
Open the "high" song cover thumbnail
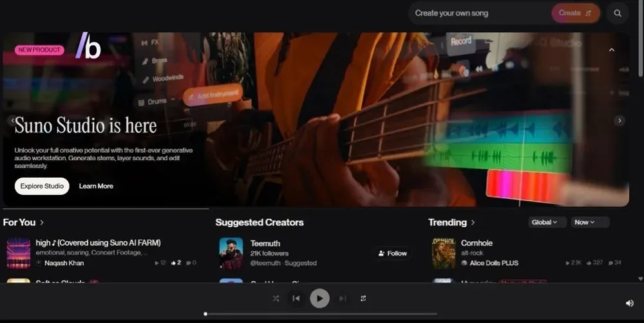[x=19, y=254]
